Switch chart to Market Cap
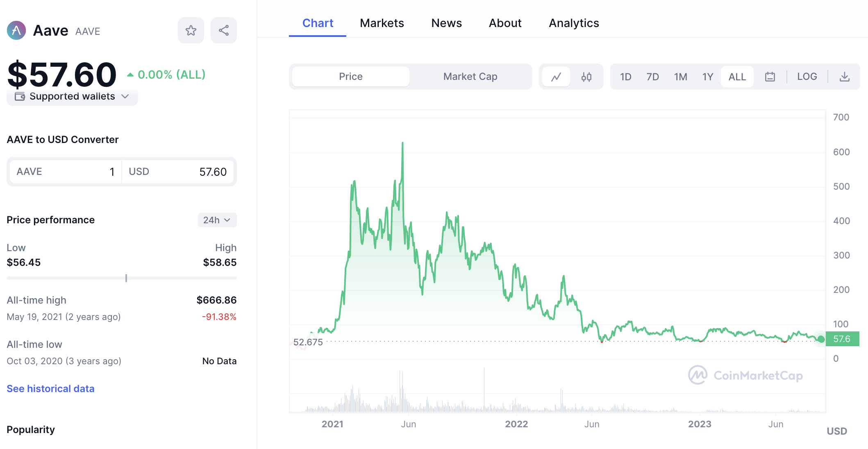This screenshot has height=449, width=868. (470, 77)
